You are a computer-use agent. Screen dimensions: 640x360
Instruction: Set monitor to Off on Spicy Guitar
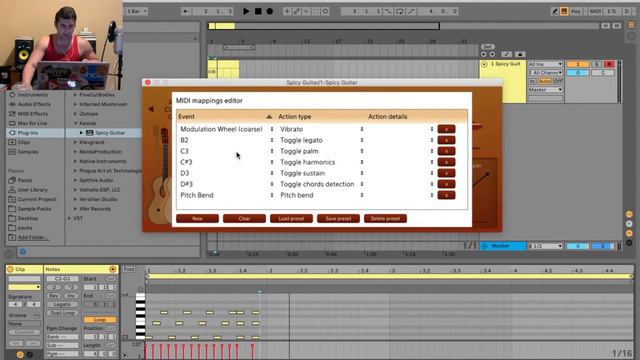tap(558, 81)
